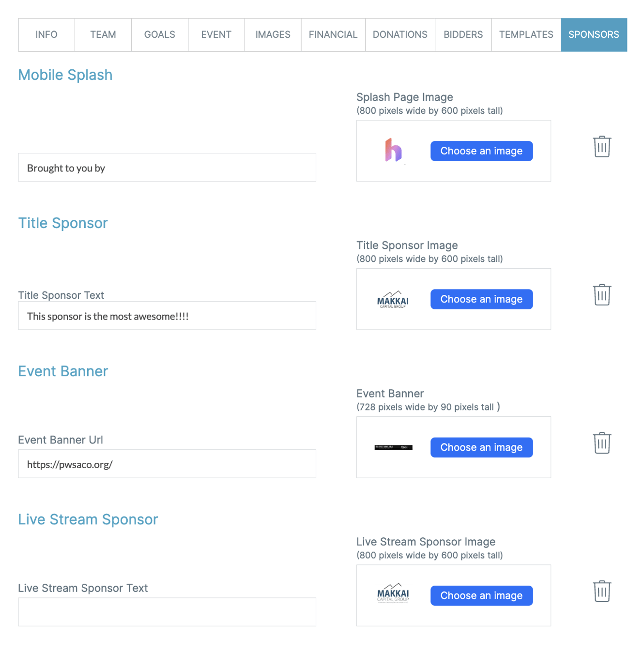Open the INFO tab
The height and width of the screenshot is (654, 644).
[x=46, y=35]
